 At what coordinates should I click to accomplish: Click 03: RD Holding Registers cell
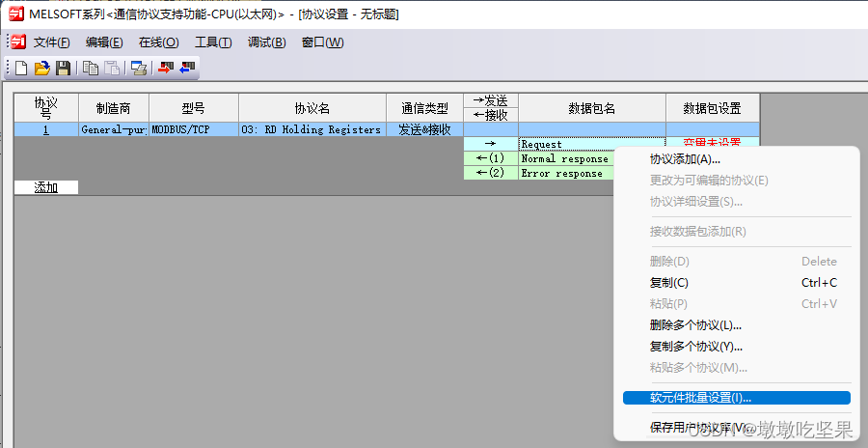coord(312,129)
